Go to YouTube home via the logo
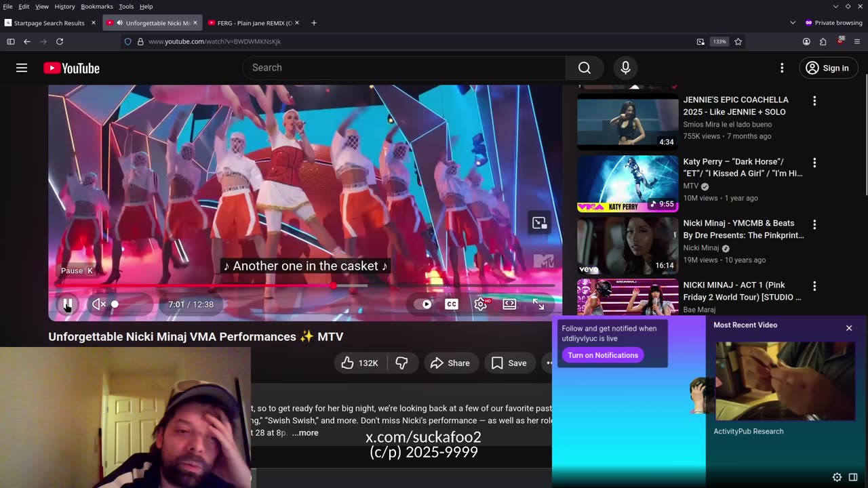The width and height of the screenshot is (868, 488). coord(71,68)
